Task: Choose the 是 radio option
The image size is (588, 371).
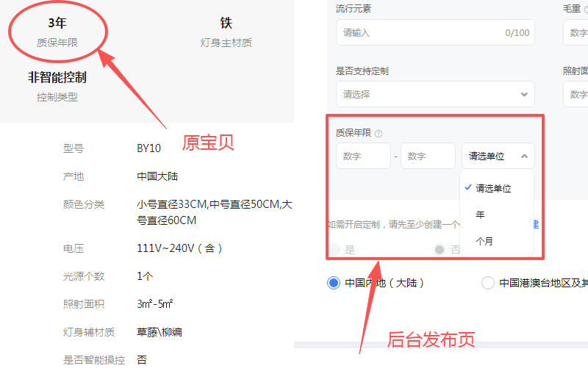Action: tap(334, 250)
